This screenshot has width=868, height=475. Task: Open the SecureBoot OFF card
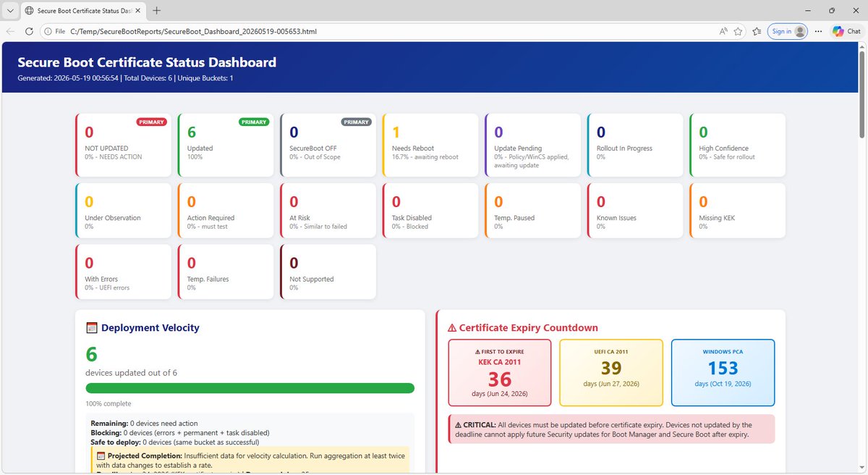coord(328,145)
